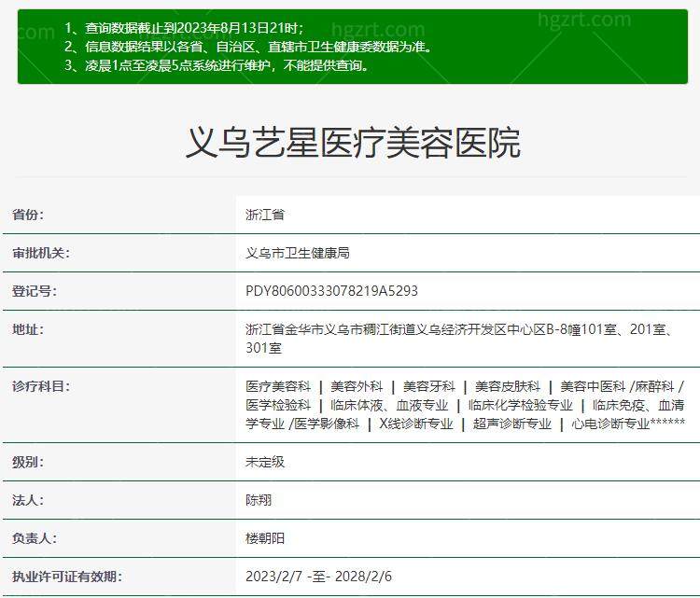Click the item 超声诊断专业
Viewport: 700px width, 598px height.
[512, 424]
